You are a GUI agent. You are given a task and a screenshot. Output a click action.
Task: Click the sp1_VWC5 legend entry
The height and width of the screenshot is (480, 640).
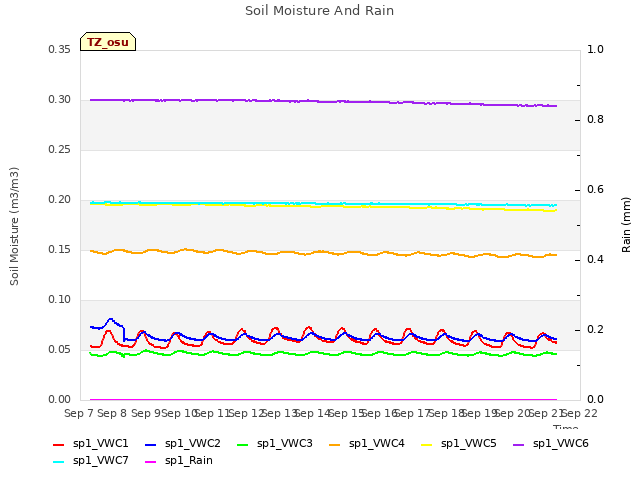tap(458, 444)
